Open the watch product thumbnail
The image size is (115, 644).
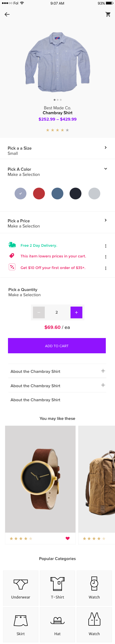(40, 479)
